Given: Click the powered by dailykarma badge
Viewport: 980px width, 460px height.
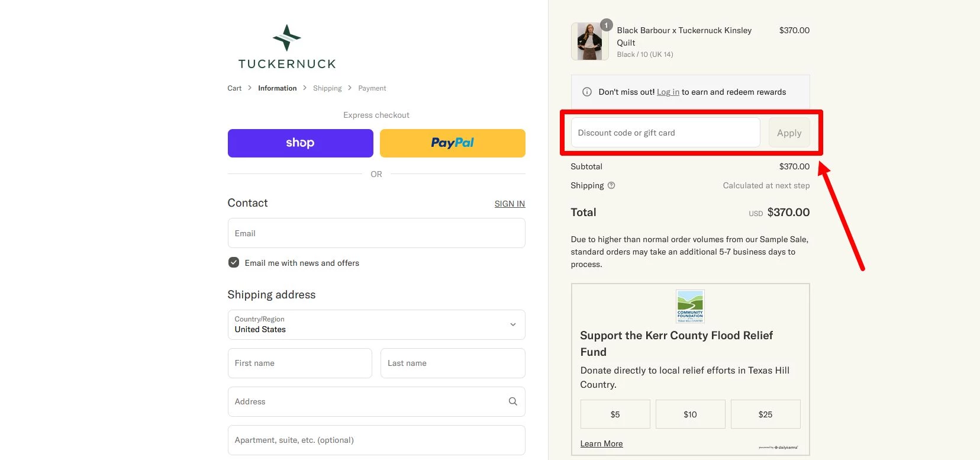Looking at the screenshot, I should point(778,448).
